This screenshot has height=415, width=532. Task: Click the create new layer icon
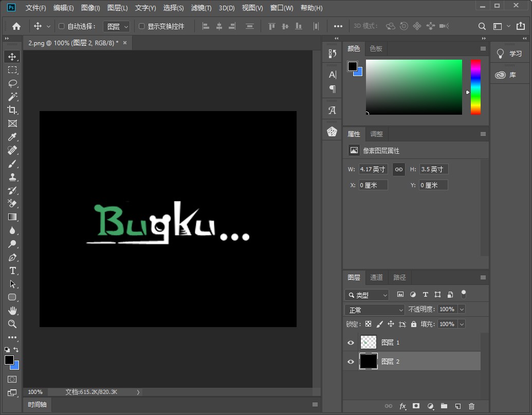457,406
